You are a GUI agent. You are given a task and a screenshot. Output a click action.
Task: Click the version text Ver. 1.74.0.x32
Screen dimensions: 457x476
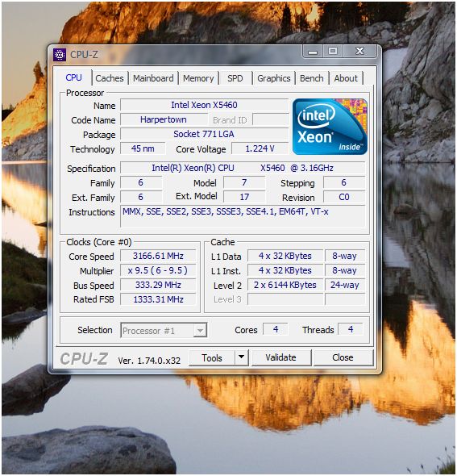tap(149, 361)
